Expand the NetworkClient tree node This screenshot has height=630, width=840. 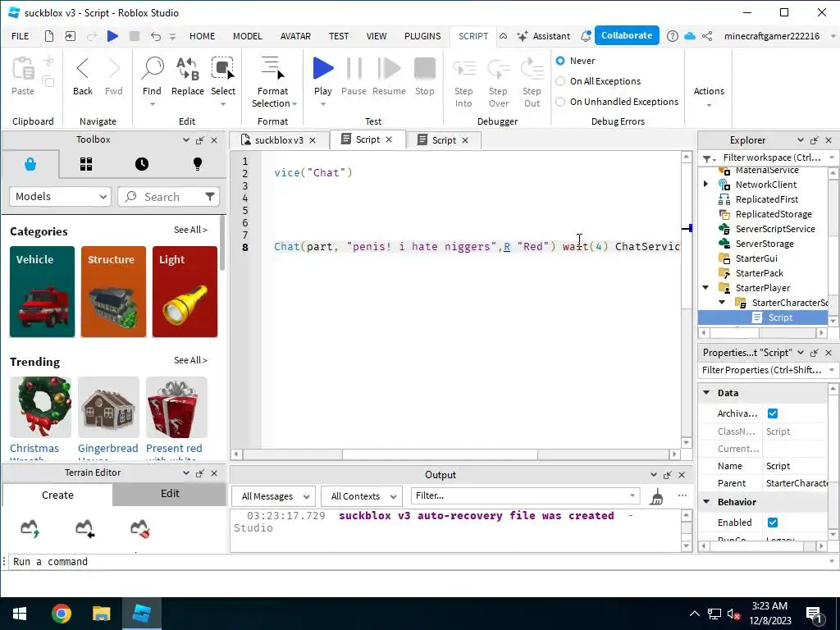pos(705,185)
